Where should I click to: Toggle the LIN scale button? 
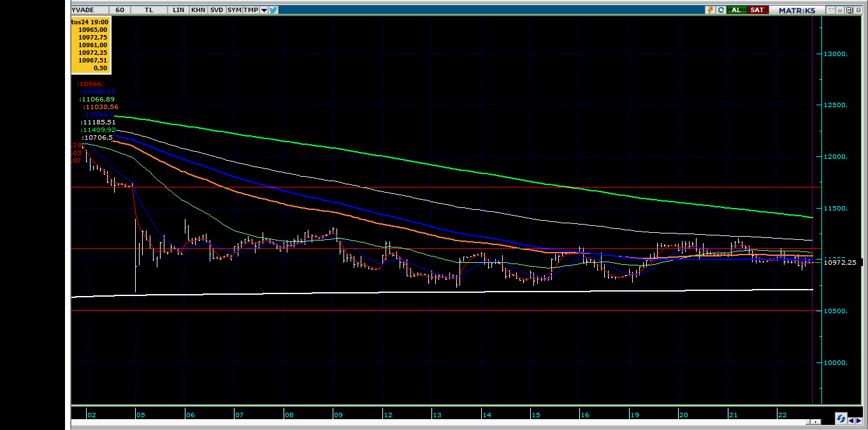coord(178,10)
